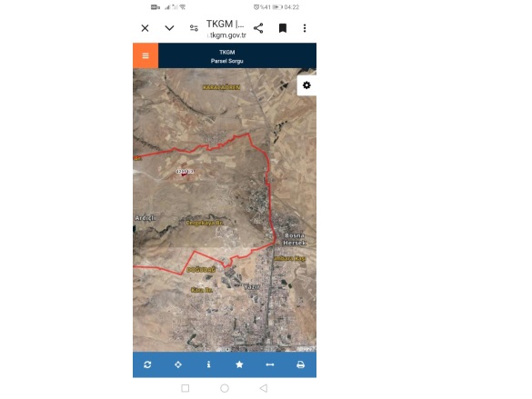Viewport: 532px width, 399px height.
Task: Bookmark the TKGM page
Action: (x=283, y=28)
